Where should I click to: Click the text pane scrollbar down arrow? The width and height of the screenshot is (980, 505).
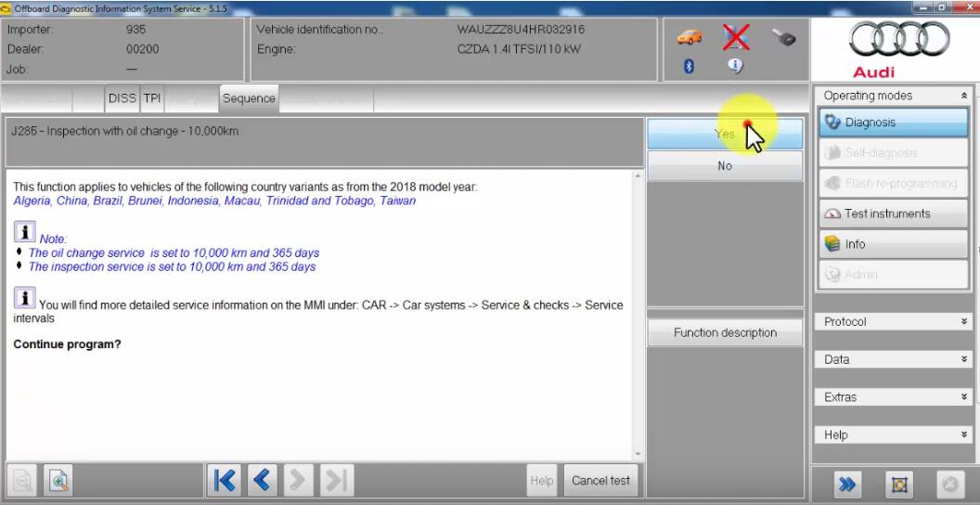[638, 454]
